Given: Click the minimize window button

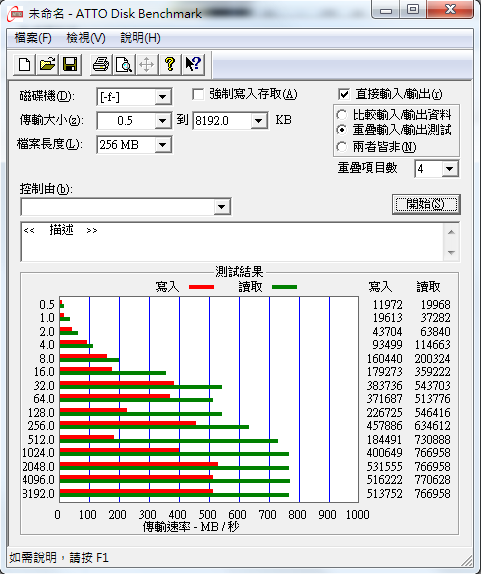Looking at the screenshot, I should (386, 10).
